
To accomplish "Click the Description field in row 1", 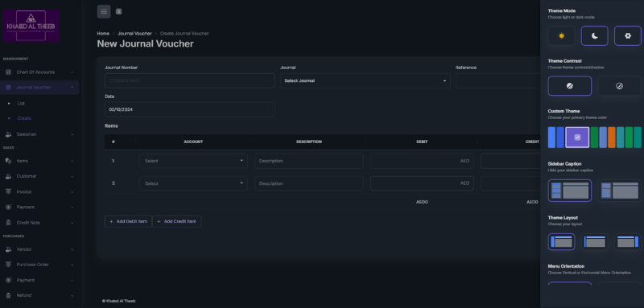I will tap(309, 161).
